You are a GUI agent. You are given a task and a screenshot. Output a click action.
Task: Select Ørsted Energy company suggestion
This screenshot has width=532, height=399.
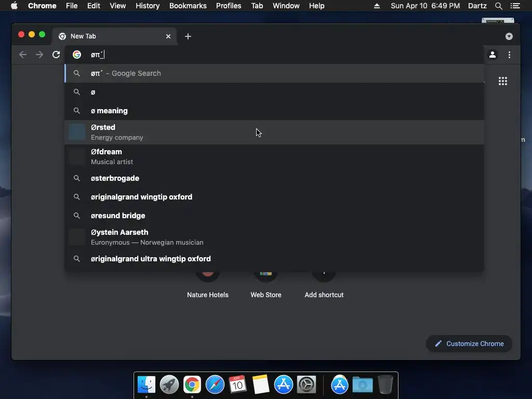274,132
